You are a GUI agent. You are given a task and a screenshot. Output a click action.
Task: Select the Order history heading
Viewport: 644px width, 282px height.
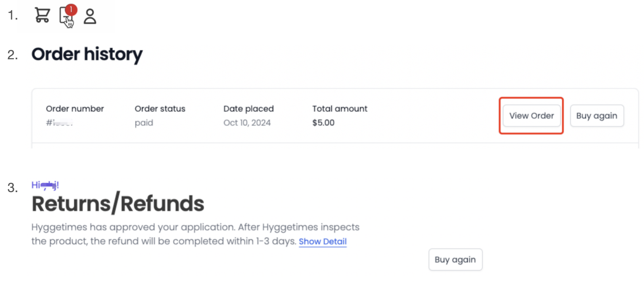pos(87,54)
